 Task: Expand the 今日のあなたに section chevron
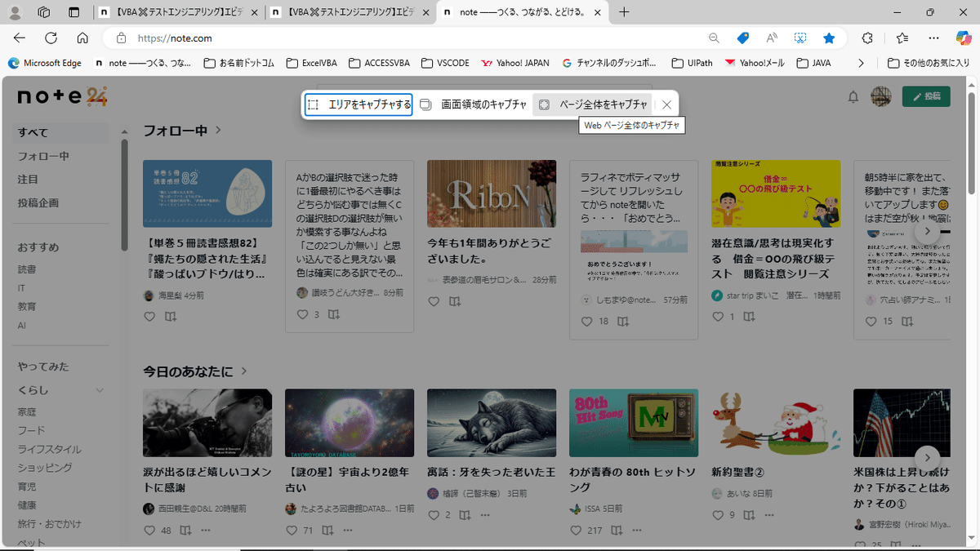(243, 371)
